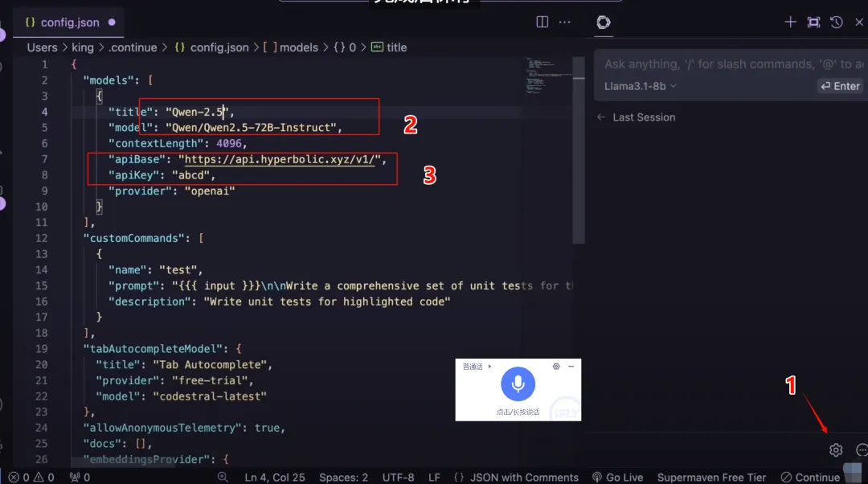Screen dimensions: 868x484
Task: Click the "allowAnonymousTelemetry" key
Action: point(162,428)
